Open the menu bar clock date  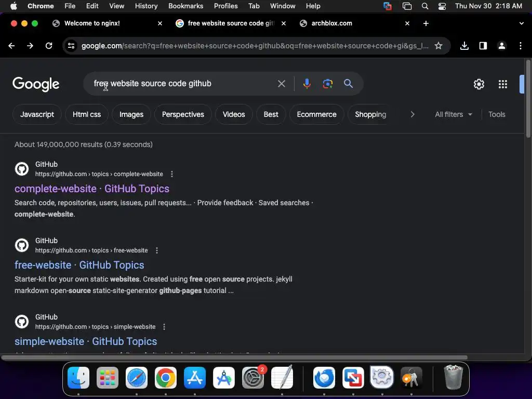[488, 6]
